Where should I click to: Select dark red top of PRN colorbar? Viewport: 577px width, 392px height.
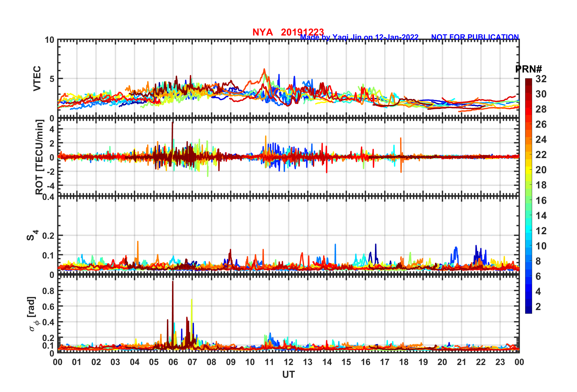tap(528, 81)
